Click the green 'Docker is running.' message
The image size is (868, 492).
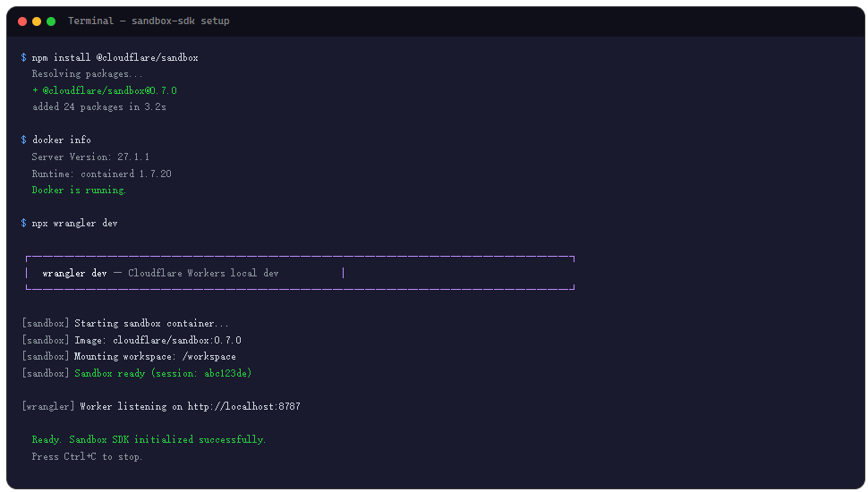click(x=79, y=190)
